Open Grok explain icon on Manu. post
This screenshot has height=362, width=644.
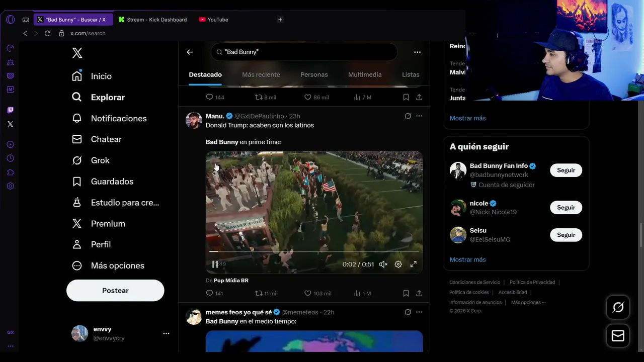(x=408, y=116)
